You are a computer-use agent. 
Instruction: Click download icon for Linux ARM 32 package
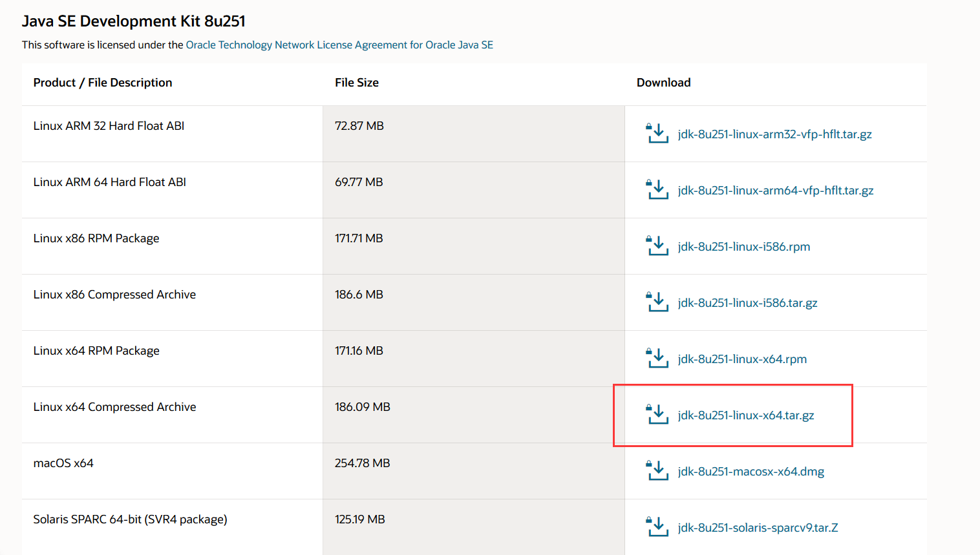pyautogui.click(x=657, y=134)
